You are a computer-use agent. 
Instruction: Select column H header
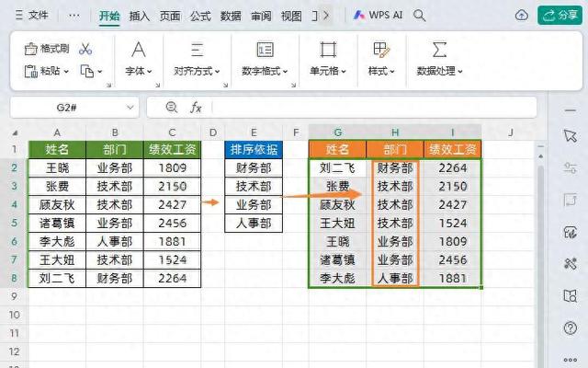395,132
